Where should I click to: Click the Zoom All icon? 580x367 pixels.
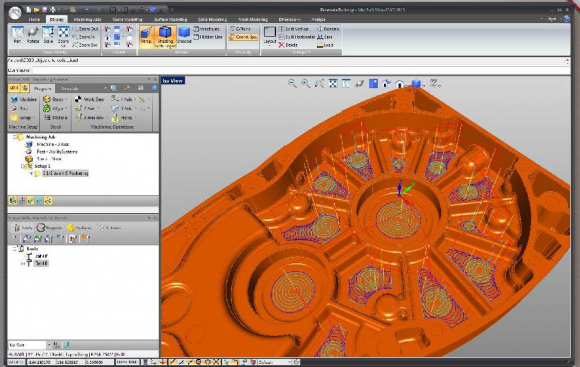point(63,35)
